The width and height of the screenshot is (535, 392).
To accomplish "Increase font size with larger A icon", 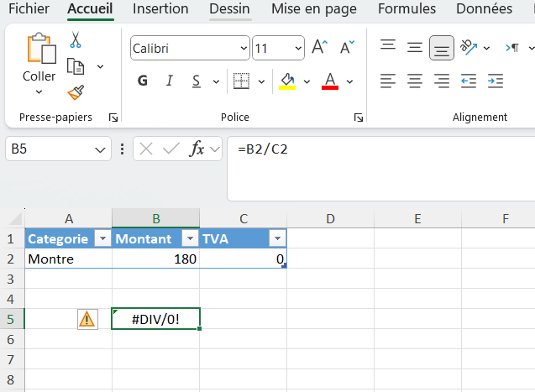I will coord(319,48).
